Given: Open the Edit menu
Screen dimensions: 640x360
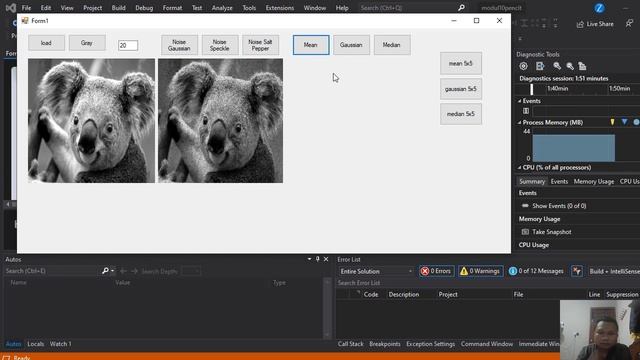Looking at the screenshot, I should [x=46, y=8].
